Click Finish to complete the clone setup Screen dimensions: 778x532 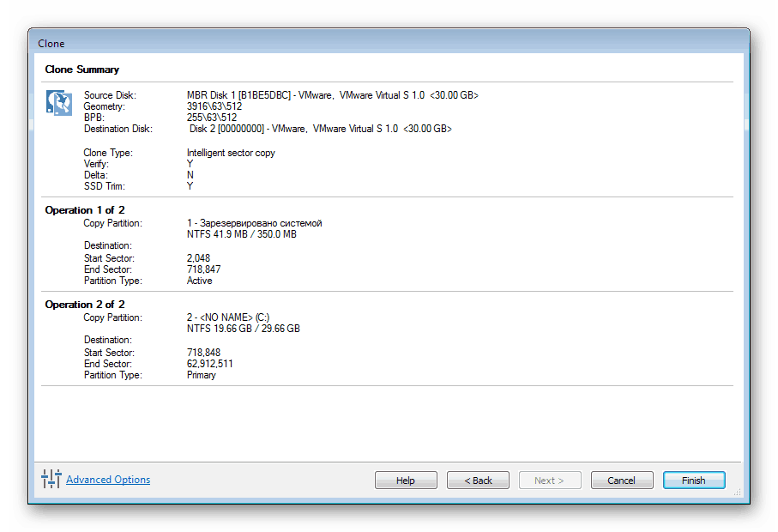694,481
